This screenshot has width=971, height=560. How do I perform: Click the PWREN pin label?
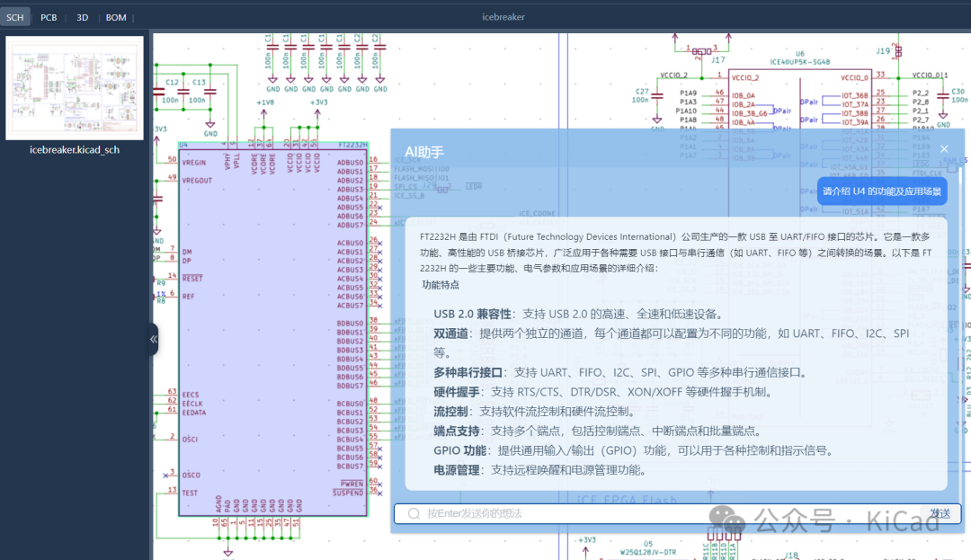coord(352,484)
